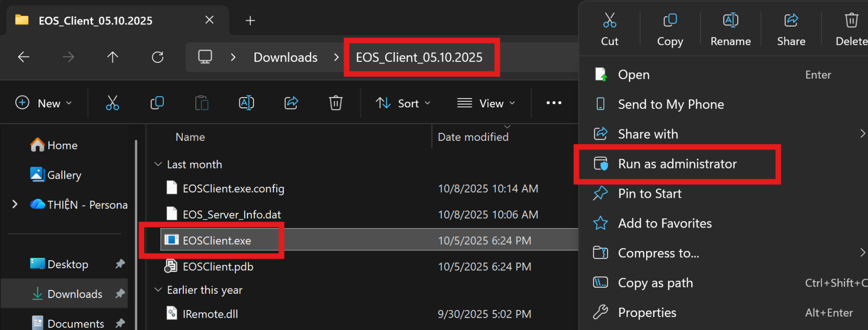
Task: Select the EOSClient.exe.config file
Action: tap(233, 189)
